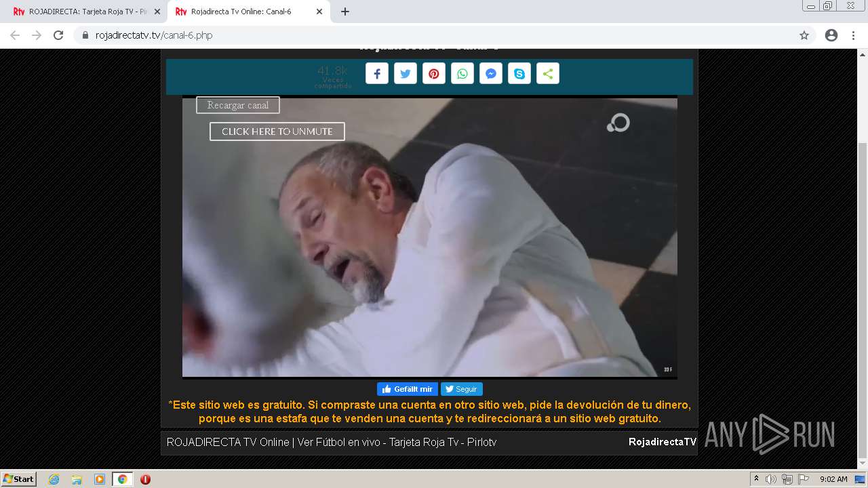Open the RojadirectaTV footer link
868x488 pixels.
(663, 442)
